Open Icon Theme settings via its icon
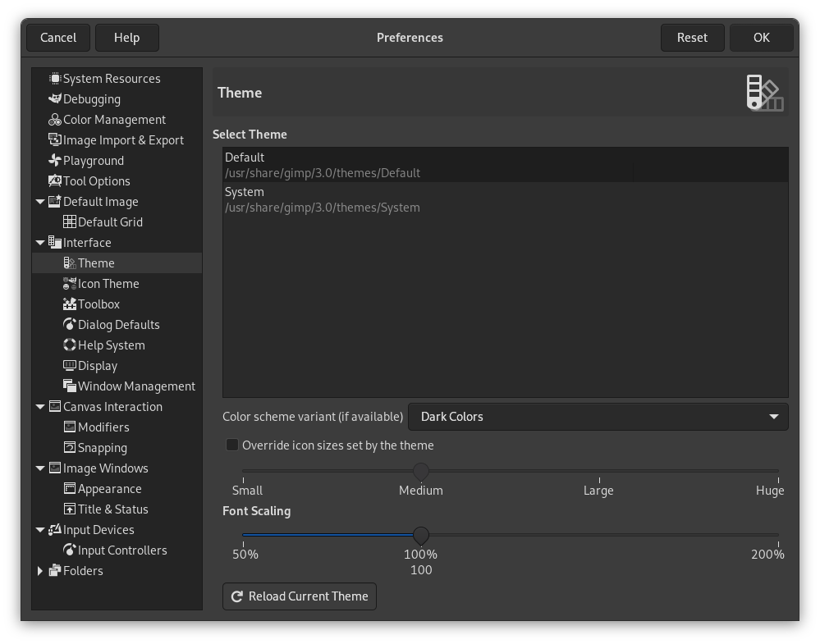The height and width of the screenshot is (644, 820). pyautogui.click(x=71, y=283)
